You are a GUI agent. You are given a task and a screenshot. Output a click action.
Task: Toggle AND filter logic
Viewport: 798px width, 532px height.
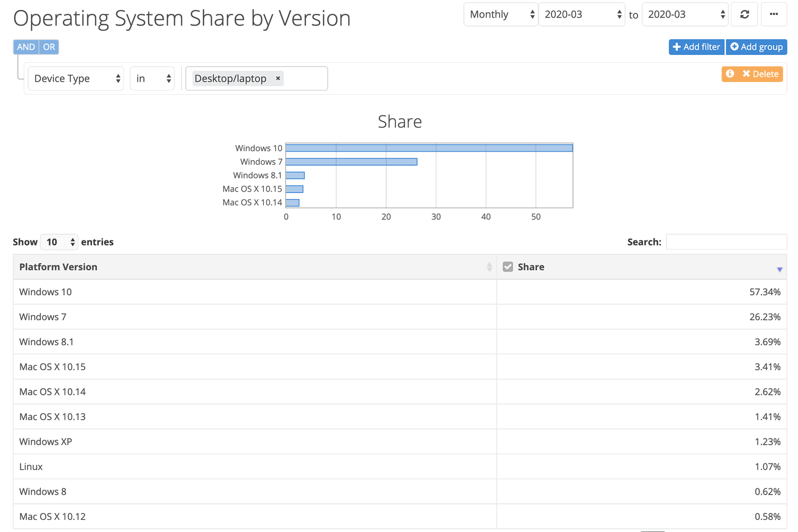pos(26,47)
